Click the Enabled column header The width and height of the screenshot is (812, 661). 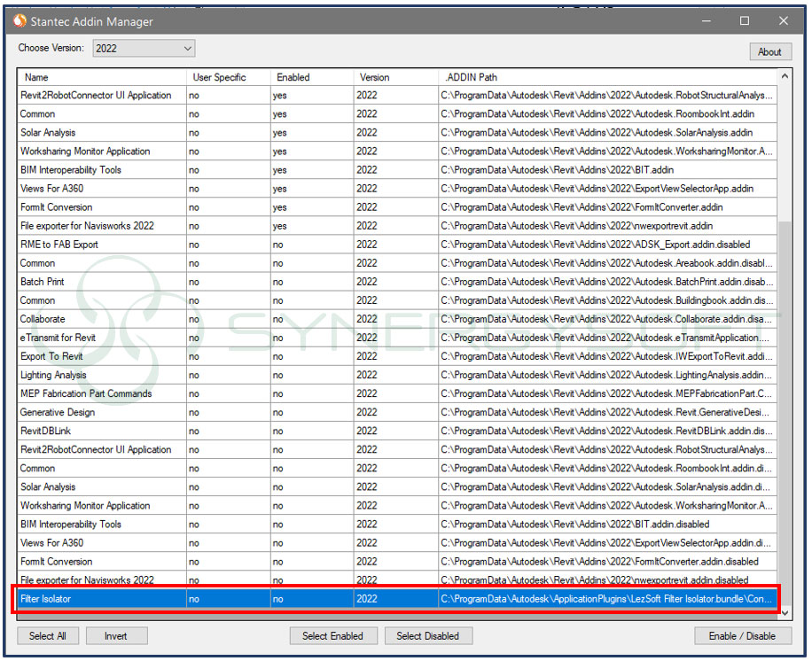point(310,77)
